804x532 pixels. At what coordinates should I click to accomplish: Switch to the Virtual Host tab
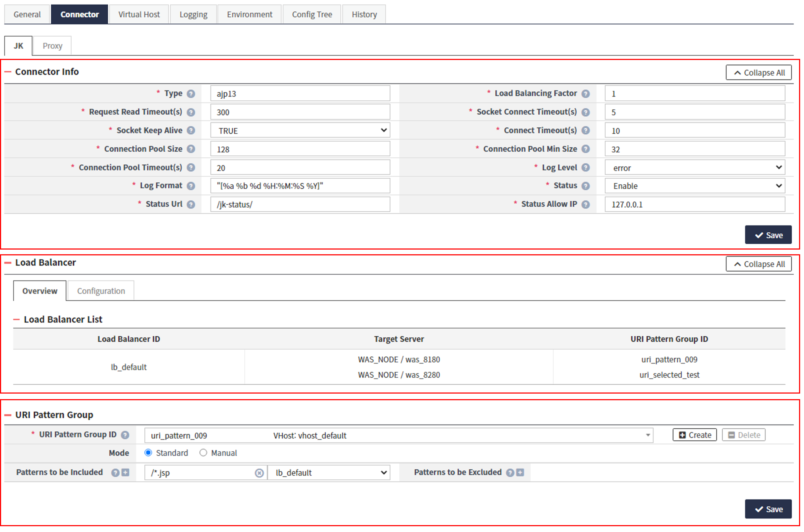point(139,15)
